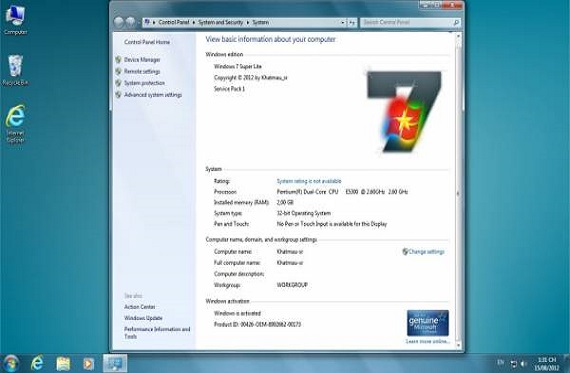The height and width of the screenshot is (373, 570).
Task: Click the volume speaker tray icon
Action: pyautogui.click(x=524, y=364)
